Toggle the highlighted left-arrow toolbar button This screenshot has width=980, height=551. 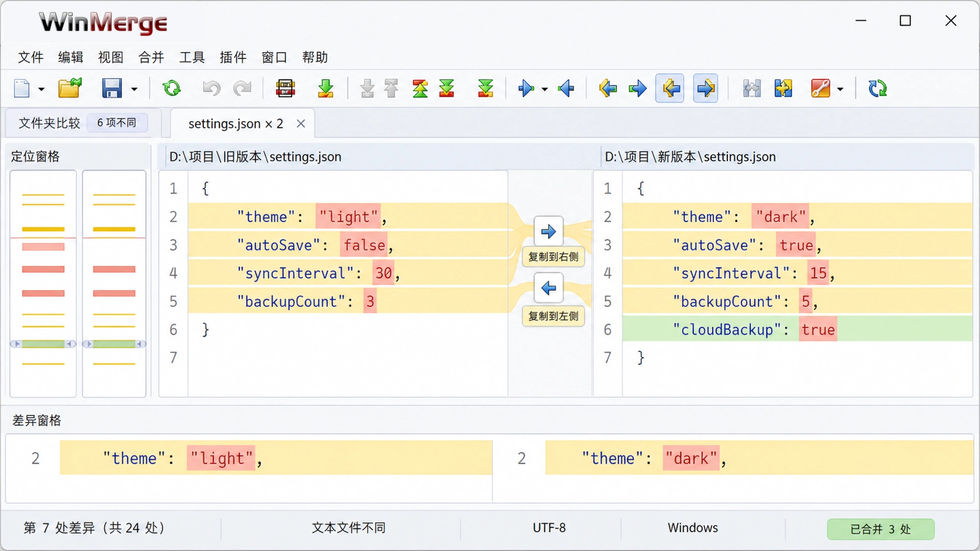point(670,88)
